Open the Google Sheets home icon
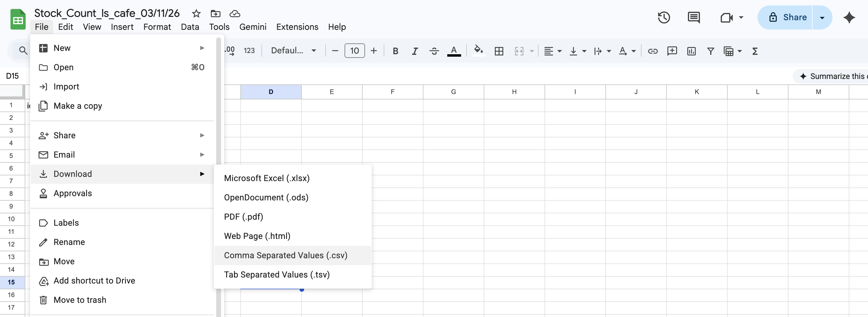 click(18, 19)
